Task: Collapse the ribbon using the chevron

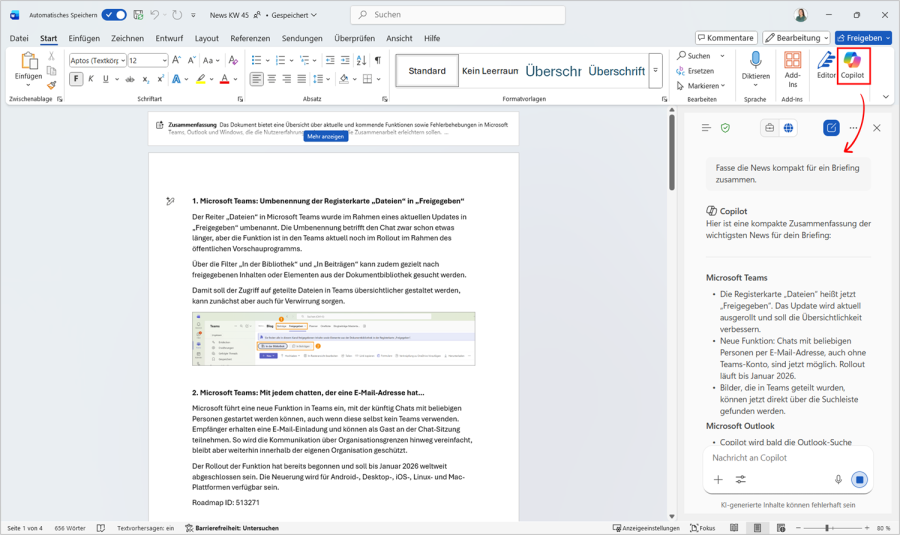Action: (x=886, y=96)
